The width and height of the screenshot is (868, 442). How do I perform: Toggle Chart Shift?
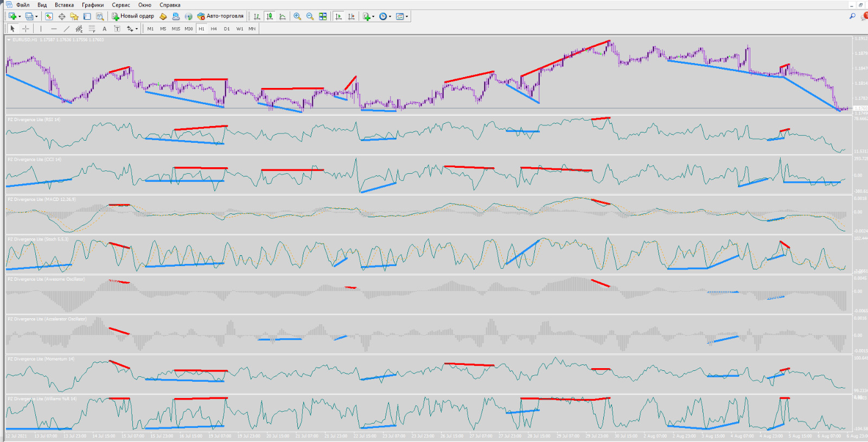tap(352, 16)
